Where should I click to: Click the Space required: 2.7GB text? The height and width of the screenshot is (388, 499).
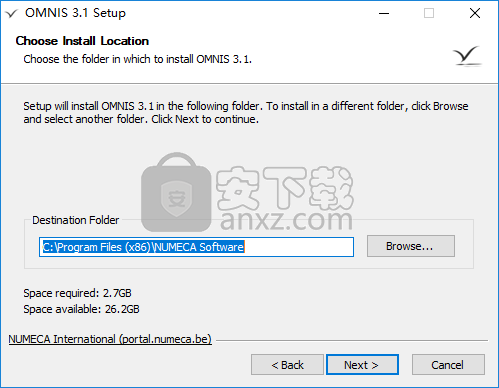77,293
